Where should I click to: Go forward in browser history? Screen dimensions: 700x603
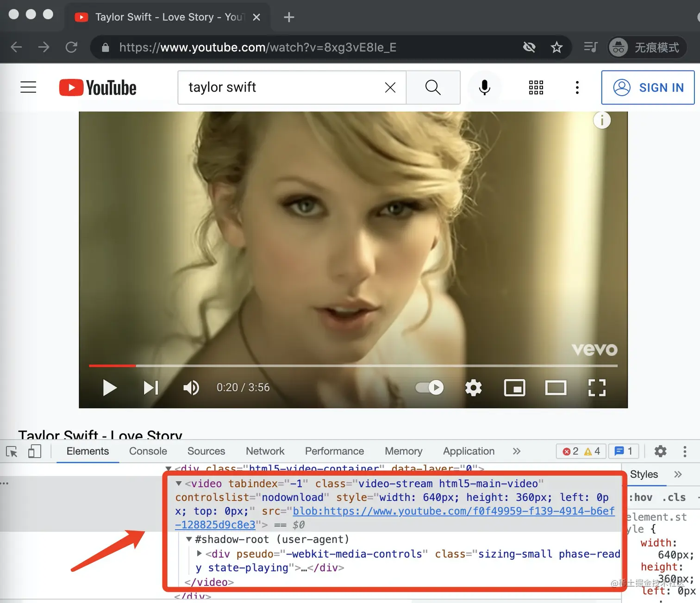(x=44, y=47)
